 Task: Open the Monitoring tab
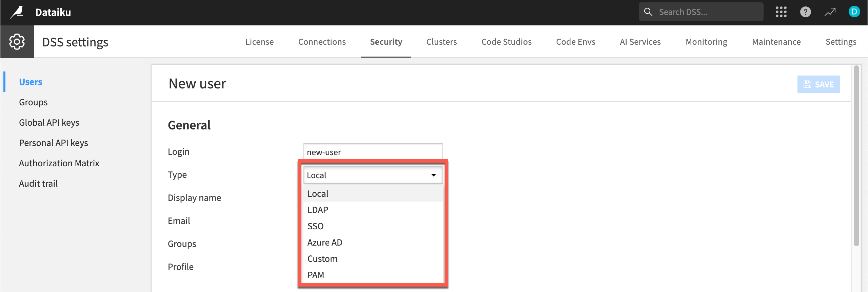(x=706, y=42)
